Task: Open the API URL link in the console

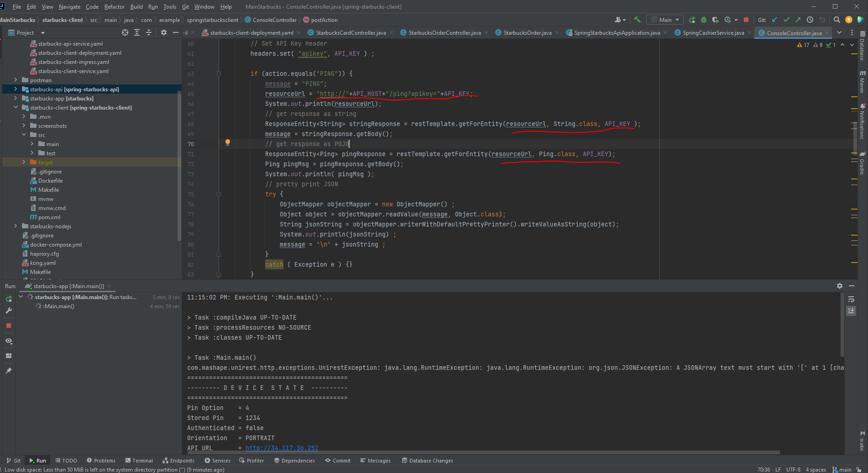Action: (282, 447)
